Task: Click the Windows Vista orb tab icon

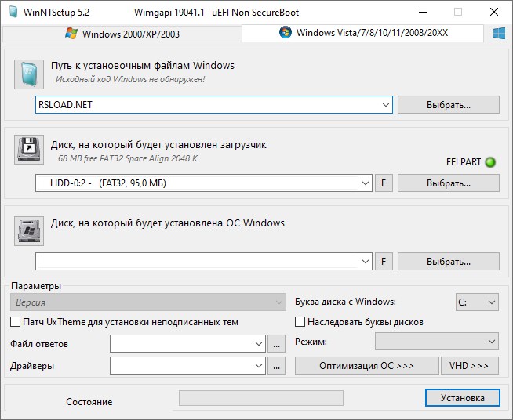Action: click(x=286, y=32)
